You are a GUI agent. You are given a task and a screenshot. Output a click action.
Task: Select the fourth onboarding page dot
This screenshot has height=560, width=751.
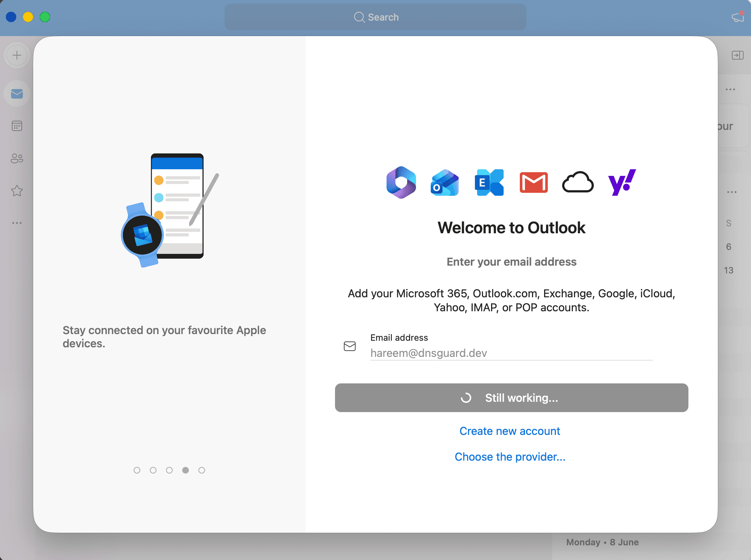coord(186,470)
